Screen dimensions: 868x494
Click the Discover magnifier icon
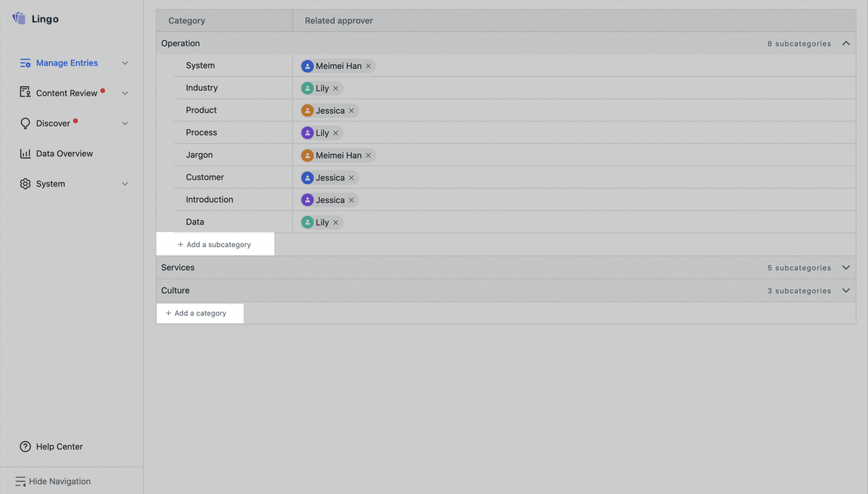click(x=25, y=123)
